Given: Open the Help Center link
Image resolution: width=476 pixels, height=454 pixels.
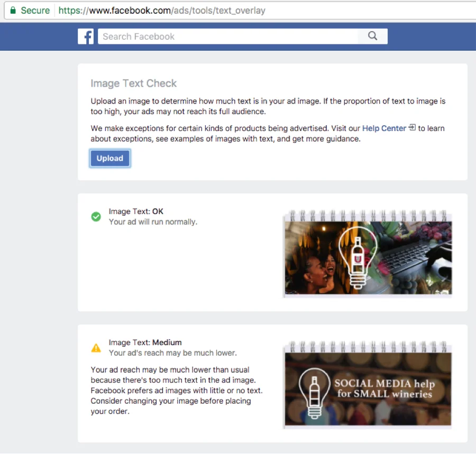Looking at the screenshot, I should click(x=384, y=128).
